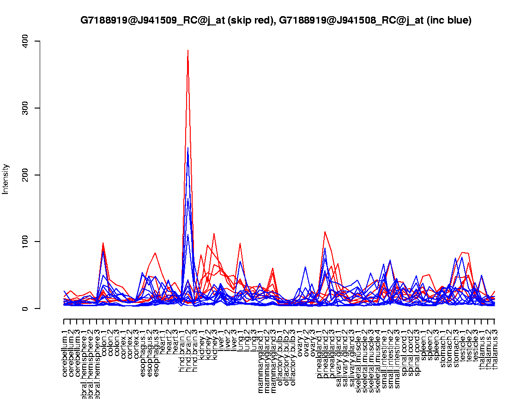Click the 0 tick label on y-axis
The width and height of the screenshot is (532, 399).
click(x=25, y=308)
